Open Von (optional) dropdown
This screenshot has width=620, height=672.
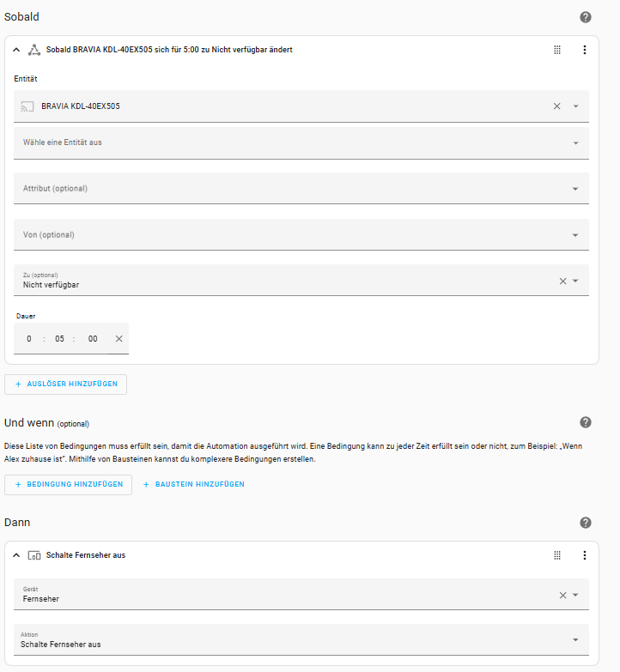click(301, 235)
